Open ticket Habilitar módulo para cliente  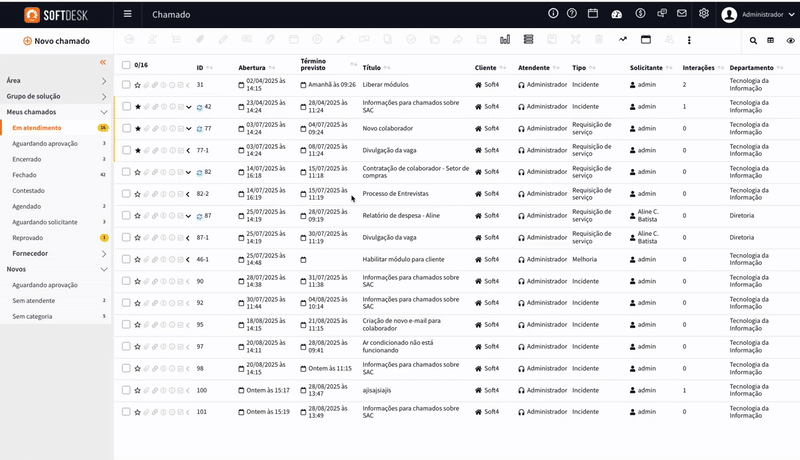[x=403, y=260]
